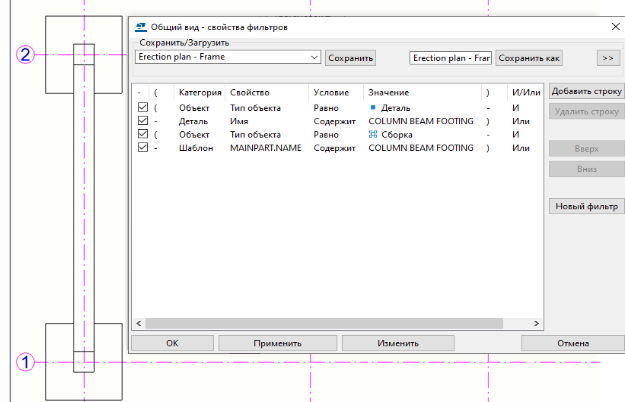
Task: Toggle checkbox for Деталь Имя row
Action: pyautogui.click(x=143, y=120)
